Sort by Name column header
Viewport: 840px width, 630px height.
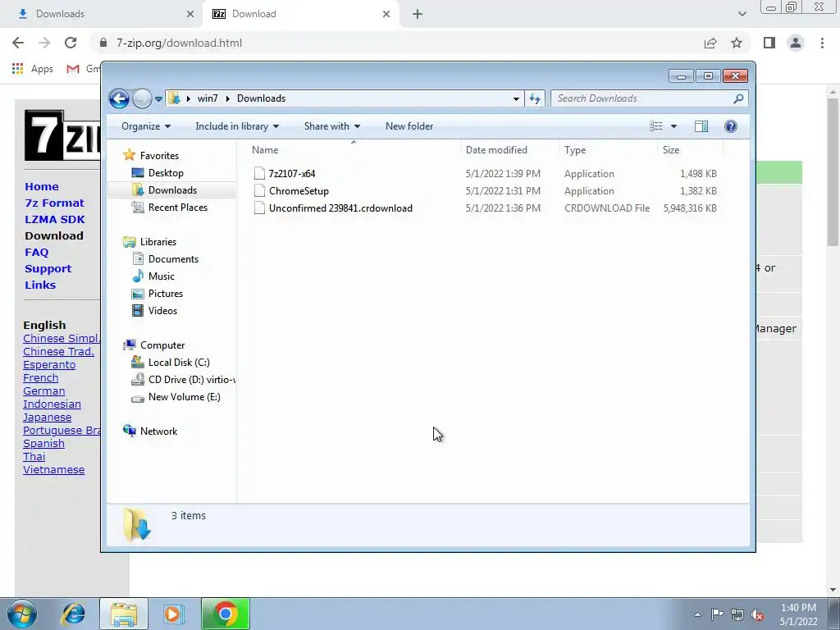pyautogui.click(x=354, y=151)
